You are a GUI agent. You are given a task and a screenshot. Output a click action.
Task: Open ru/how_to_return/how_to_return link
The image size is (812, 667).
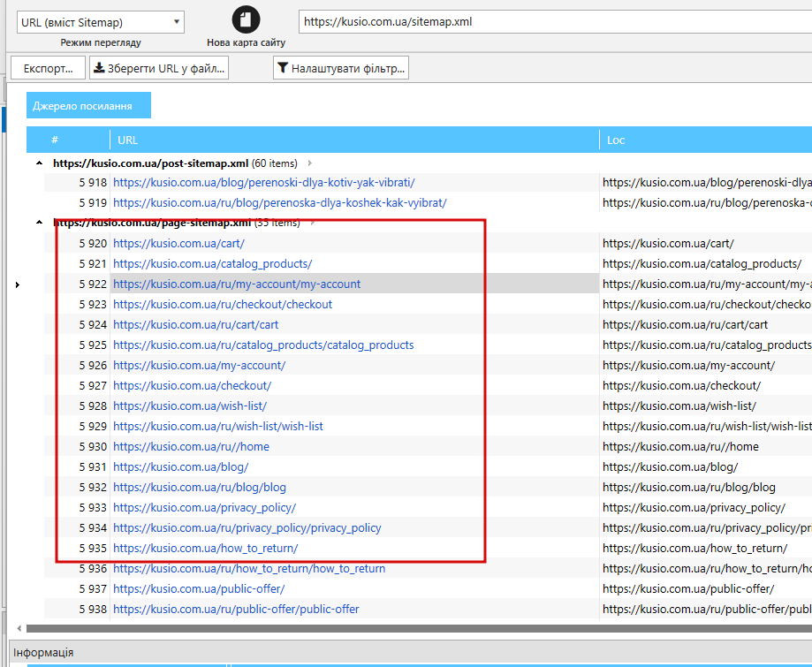pos(249,568)
